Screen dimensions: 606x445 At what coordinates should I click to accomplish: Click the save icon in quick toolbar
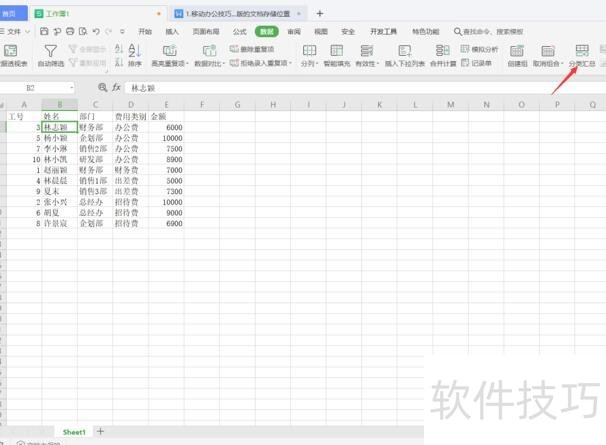pyautogui.click(x=44, y=31)
